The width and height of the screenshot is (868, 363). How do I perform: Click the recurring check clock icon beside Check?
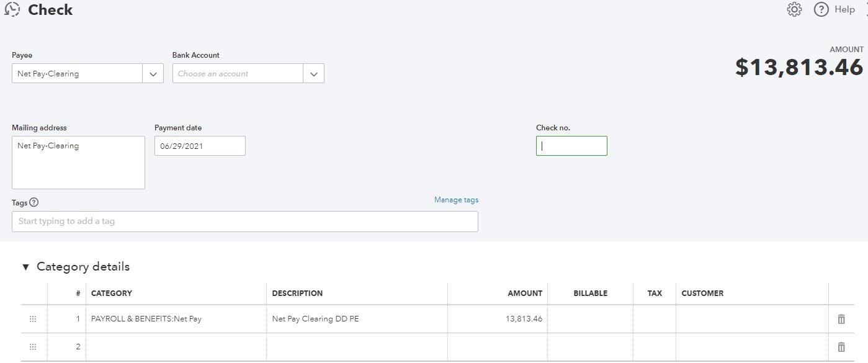[11, 9]
